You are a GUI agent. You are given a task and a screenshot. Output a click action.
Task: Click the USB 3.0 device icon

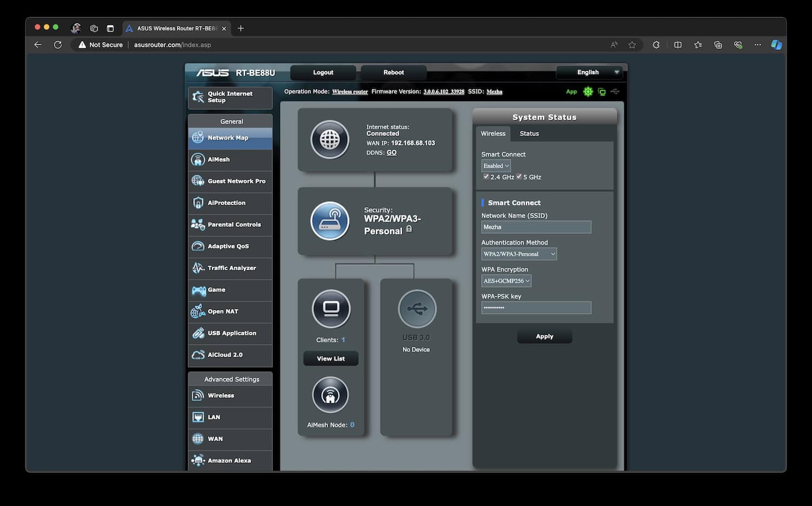[417, 308]
